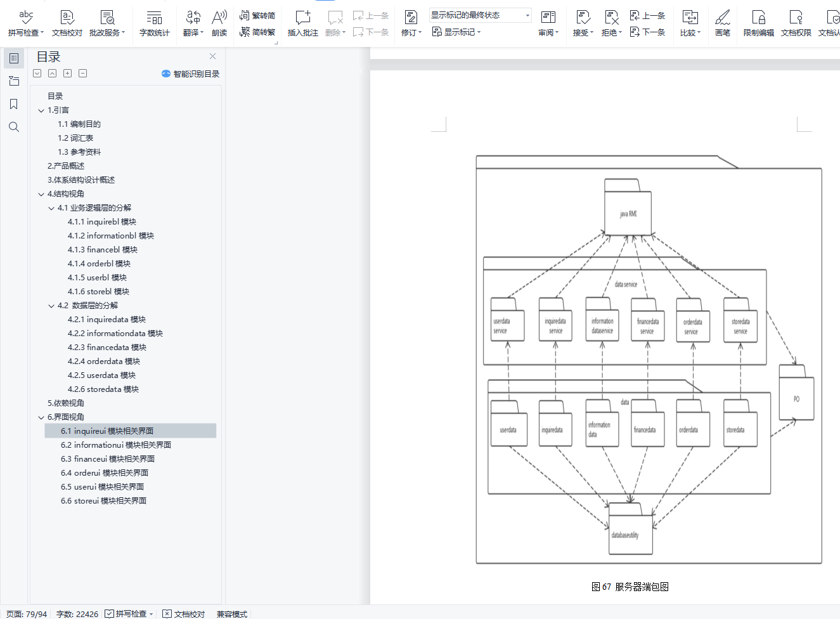Collapse the 4.结构视角 outline section
This screenshot has height=619, width=840.
[x=41, y=194]
